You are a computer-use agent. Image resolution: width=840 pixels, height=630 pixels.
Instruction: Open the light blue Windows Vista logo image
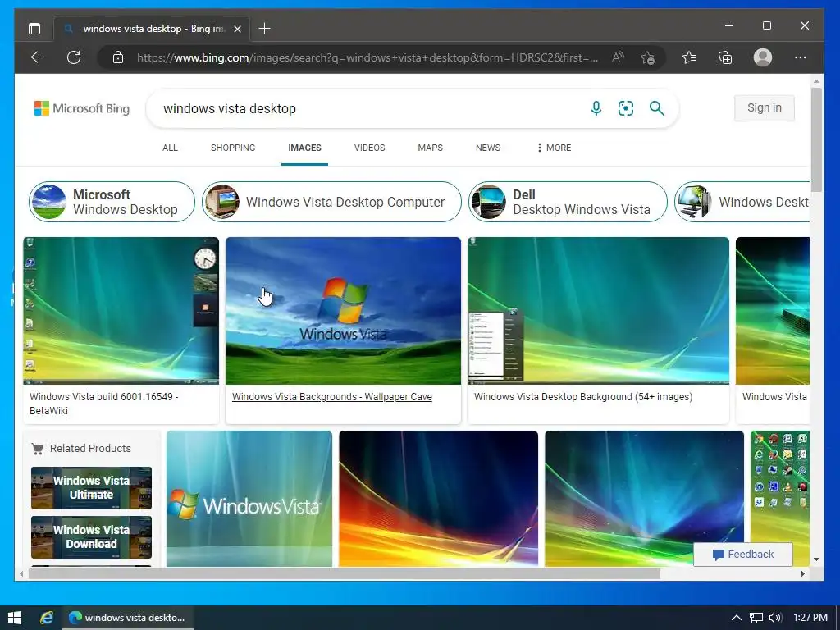click(x=249, y=498)
